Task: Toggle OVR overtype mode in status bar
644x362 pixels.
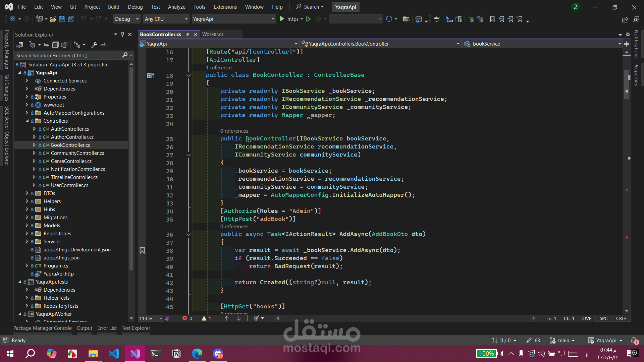Action: (x=587, y=318)
